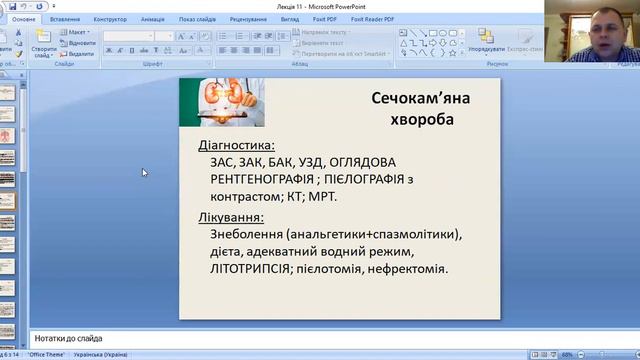Expand the shapes gallery with the More arrow
The height and width of the screenshot is (360, 640).
pos(462,53)
